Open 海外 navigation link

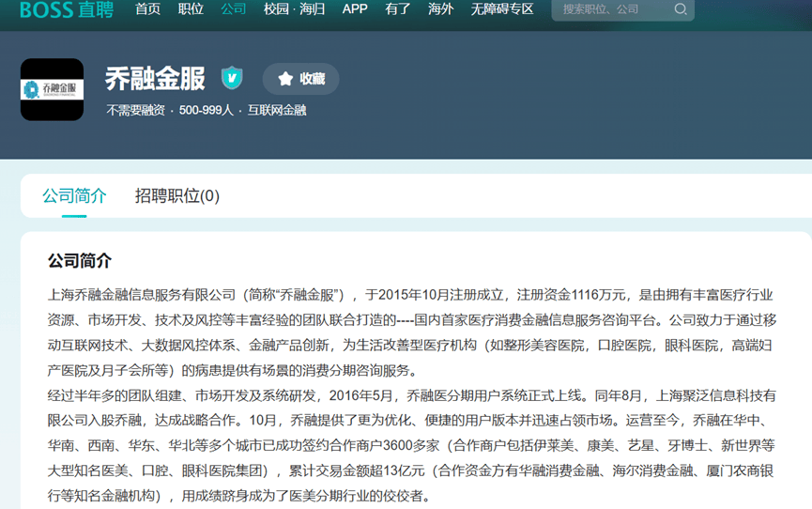coord(440,8)
